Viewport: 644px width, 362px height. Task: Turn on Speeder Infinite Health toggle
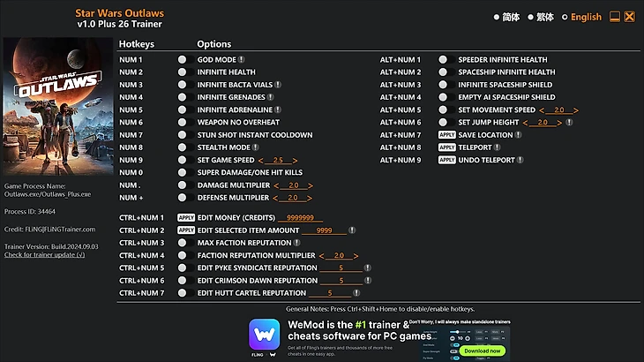[x=444, y=59]
